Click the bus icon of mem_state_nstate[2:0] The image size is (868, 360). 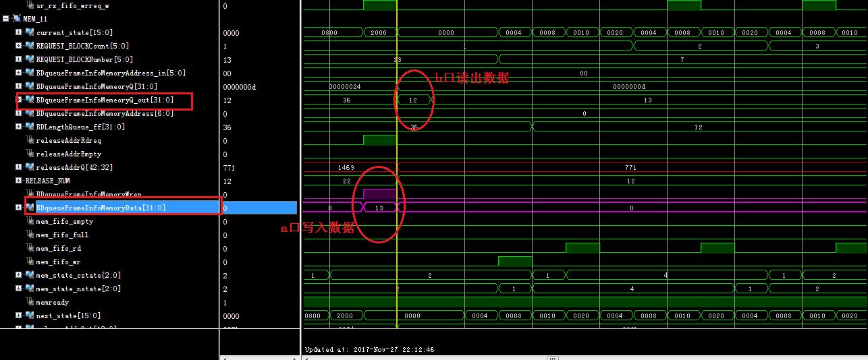pyautogui.click(x=30, y=289)
